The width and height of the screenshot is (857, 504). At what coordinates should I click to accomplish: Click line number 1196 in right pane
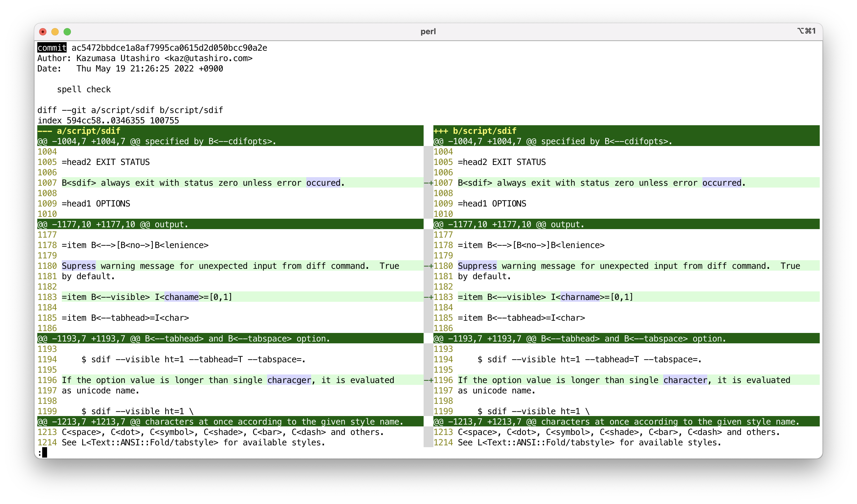(443, 380)
